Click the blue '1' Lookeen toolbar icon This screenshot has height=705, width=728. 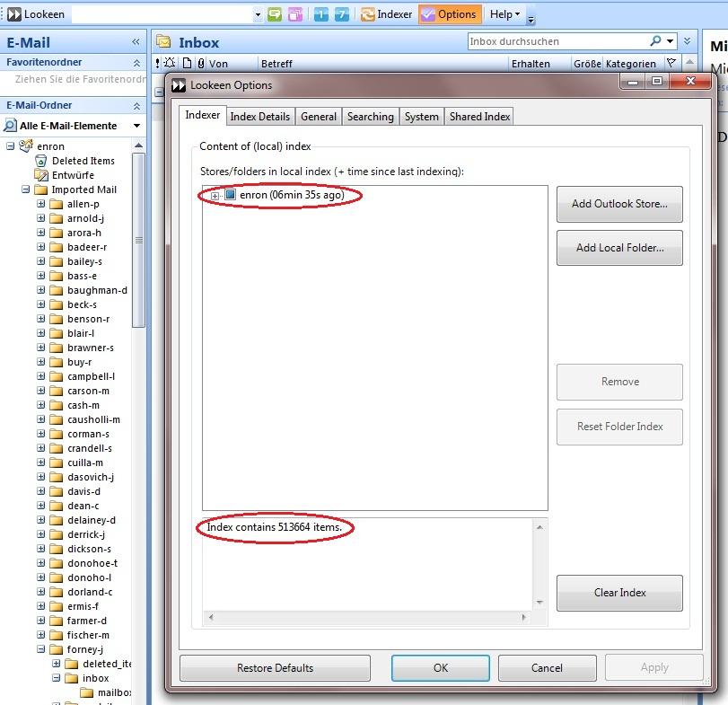[x=321, y=14]
